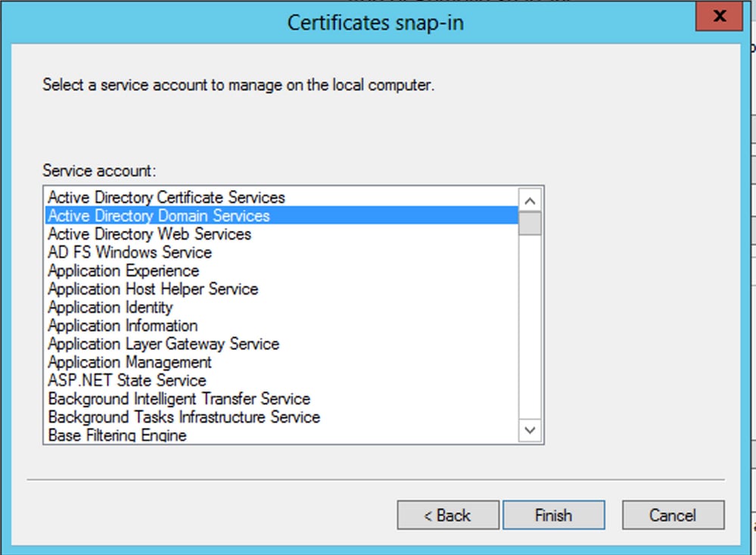Image resolution: width=756 pixels, height=555 pixels.
Task: Cancel the Certificates snap-in dialog
Action: [x=673, y=515]
